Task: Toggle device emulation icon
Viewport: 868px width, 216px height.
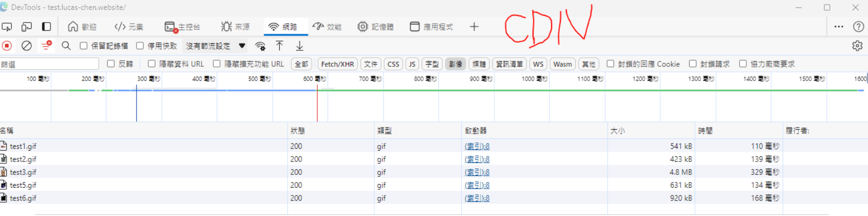Action: pos(26,27)
